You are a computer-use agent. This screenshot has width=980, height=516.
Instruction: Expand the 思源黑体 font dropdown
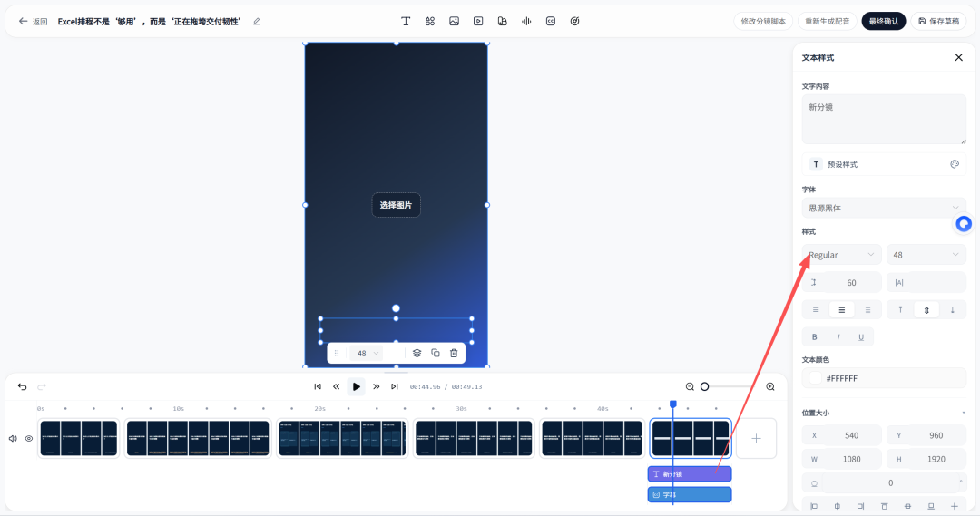[884, 208]
